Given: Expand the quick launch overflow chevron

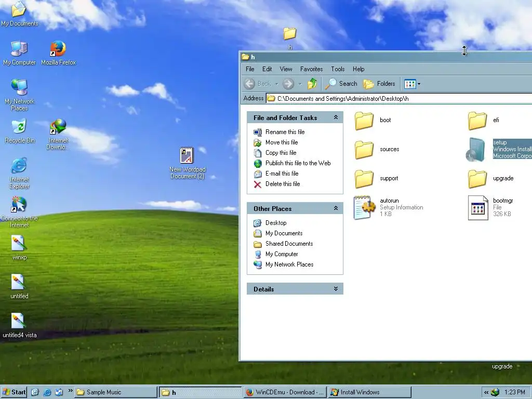Looking at the screenshot, I should click(x=70, y=391).
